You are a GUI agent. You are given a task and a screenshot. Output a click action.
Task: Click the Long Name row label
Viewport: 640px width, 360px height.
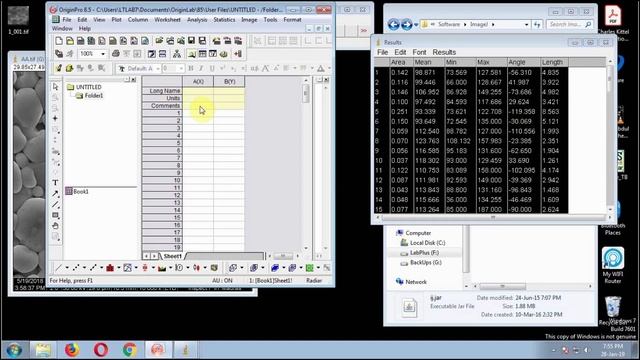(x=162, y=91)
